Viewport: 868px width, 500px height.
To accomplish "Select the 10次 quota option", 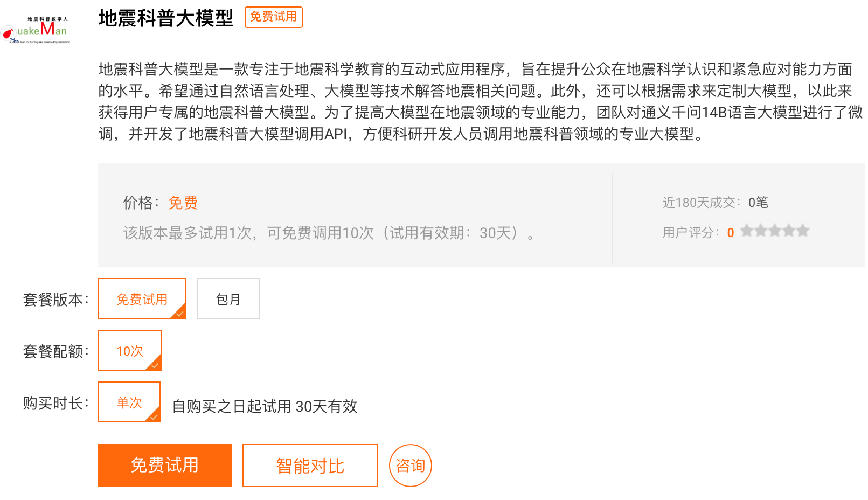I will point(130,350).
